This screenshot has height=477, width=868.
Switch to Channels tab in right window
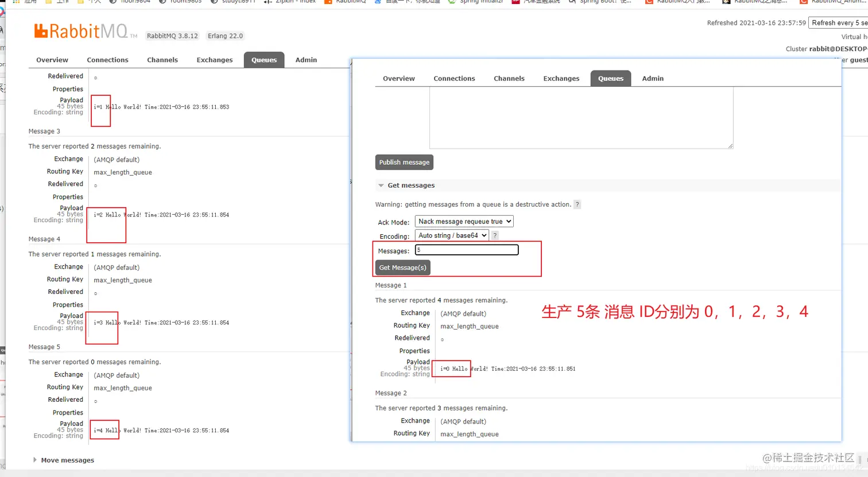point(509,79)
